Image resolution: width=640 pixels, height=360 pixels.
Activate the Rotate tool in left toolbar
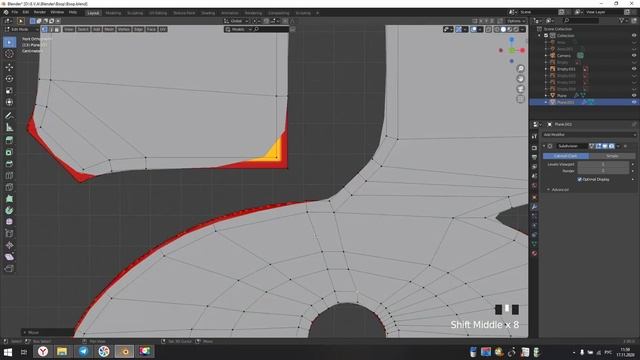point(9,78)
